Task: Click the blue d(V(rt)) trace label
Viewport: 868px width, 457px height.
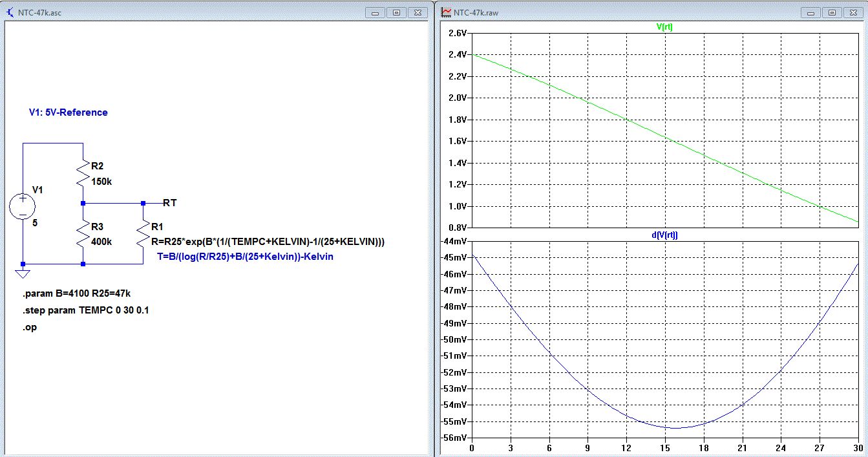Action: point(664,236)
